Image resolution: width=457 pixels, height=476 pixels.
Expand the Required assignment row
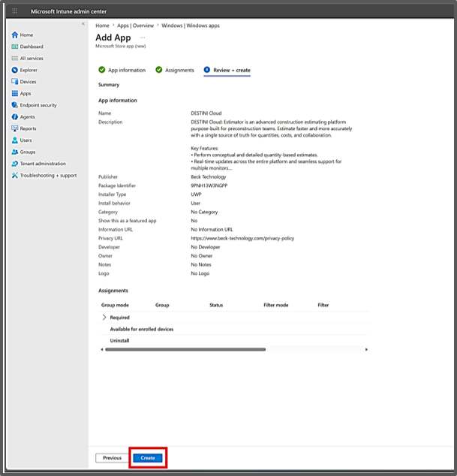click(x=104, y=318)
